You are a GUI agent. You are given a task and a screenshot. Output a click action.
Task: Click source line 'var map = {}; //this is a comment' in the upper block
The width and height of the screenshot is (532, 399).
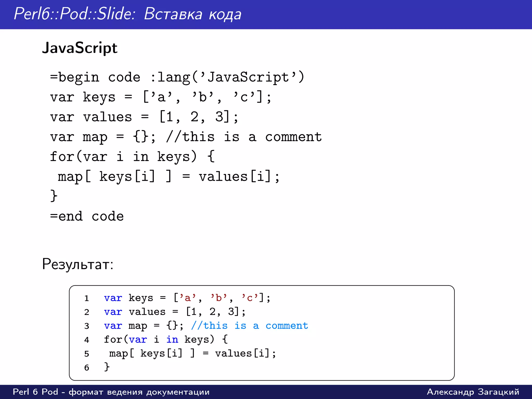click(186, 137)
